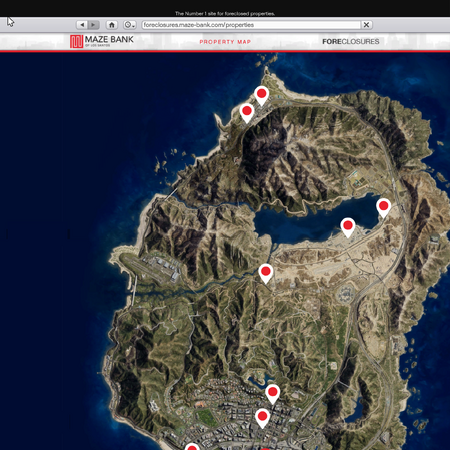The image size is (450, 450).
Task: Go back with the browser back arrow
Action: coord(82,25)
